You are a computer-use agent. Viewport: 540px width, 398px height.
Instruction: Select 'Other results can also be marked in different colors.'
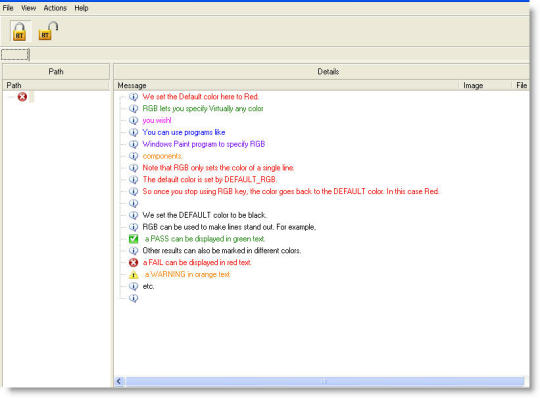(x=221, y=251)
